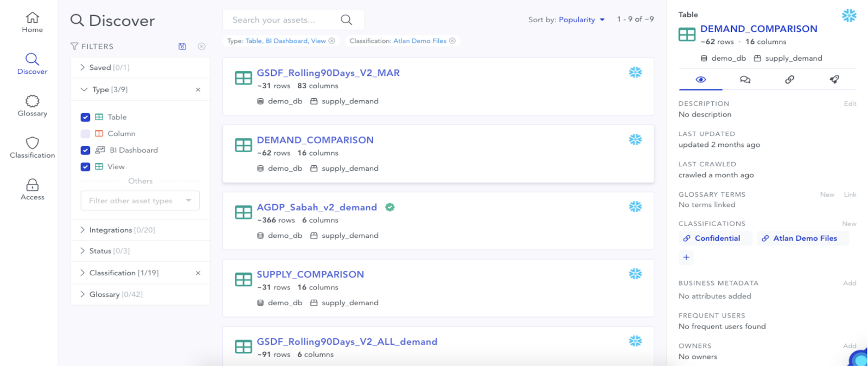Go to Home in sidebar
Screen dimensions: 868x368
coord(33,23)
